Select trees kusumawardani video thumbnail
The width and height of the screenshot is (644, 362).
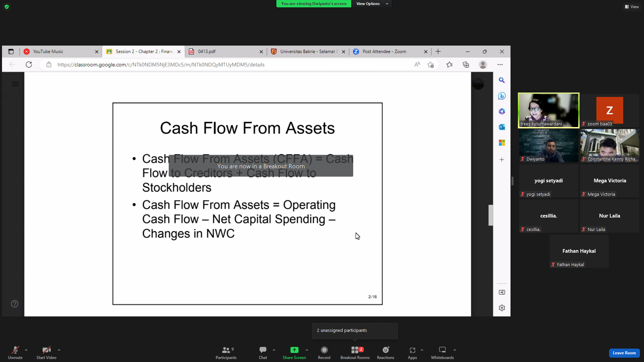pyautogui.click(x=549, y=110)
